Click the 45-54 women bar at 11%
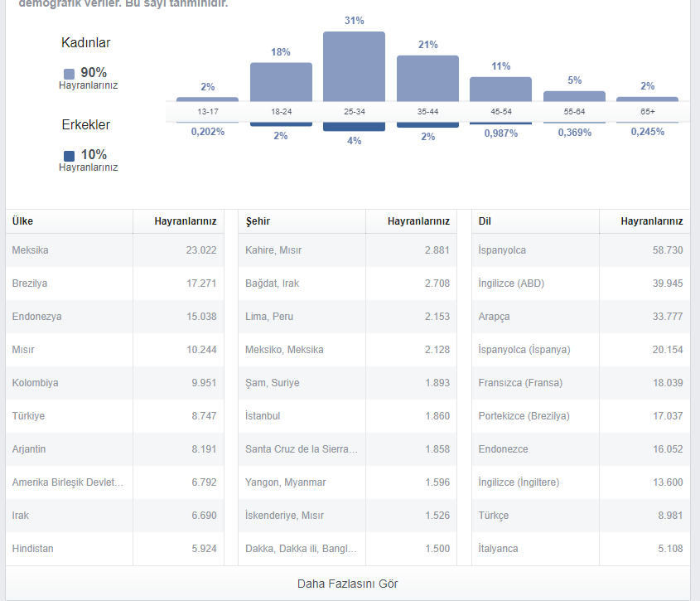This screenshot has height=601, width=700. pos(500,90)
